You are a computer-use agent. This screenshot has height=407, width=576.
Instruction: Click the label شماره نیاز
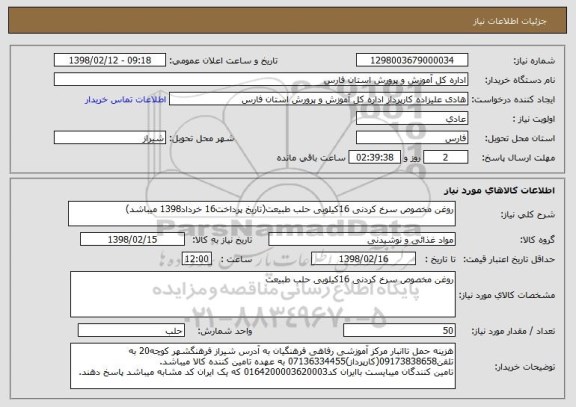(534, 61)
